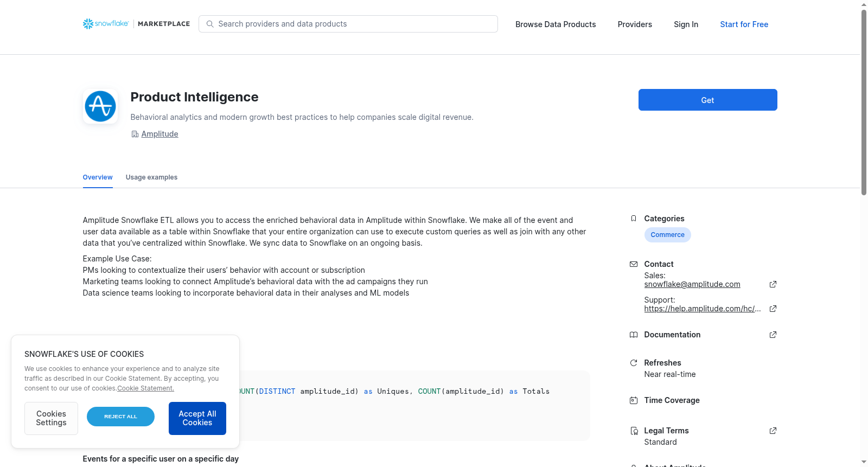Open the help.amplitude.com support link
This screenshot has width=868, height=467.
pos(702,309)
